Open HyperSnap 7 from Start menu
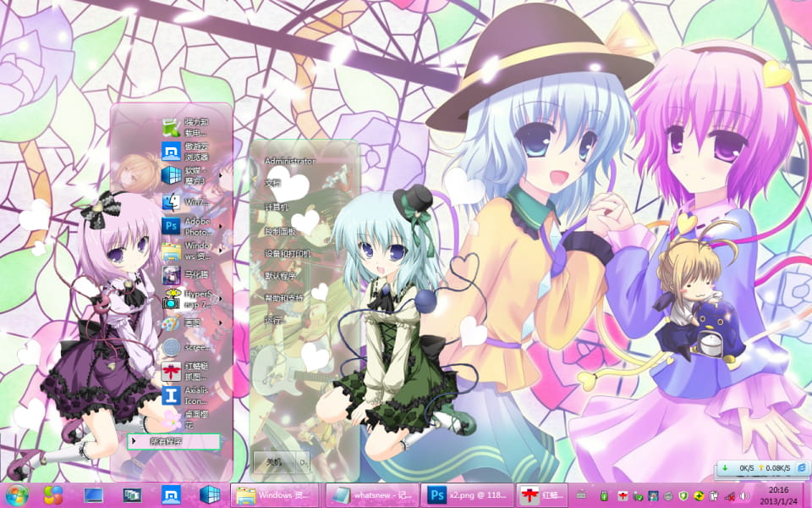 188,299
